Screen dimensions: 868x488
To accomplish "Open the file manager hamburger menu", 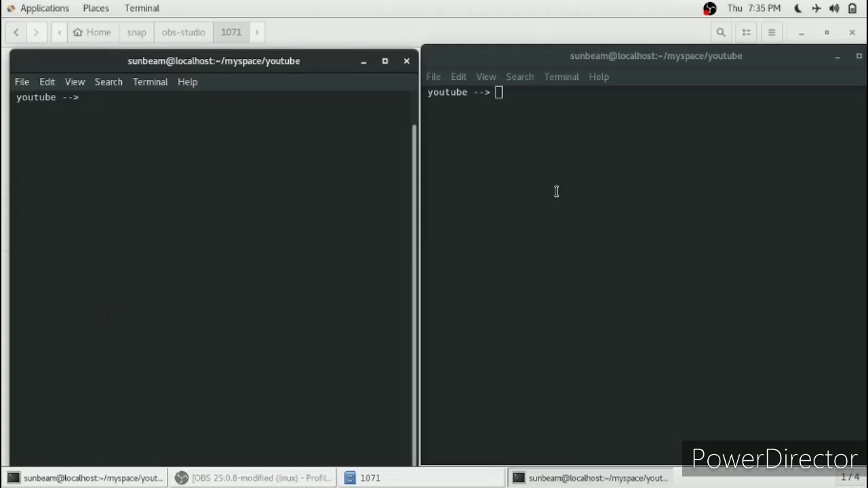I will pyautogui.click(x=772, y=33).
